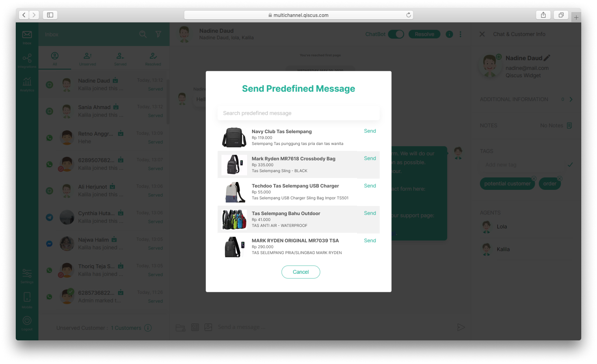Click the folder attachment icon in composer
The width and height of the screenshot is (597, 364).
point(180,327)
